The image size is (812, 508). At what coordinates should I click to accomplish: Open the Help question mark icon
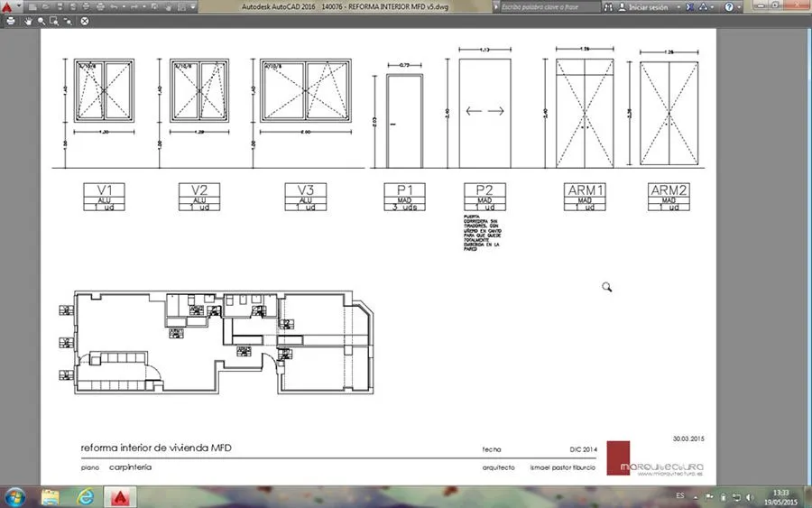(x=729, y=7)
